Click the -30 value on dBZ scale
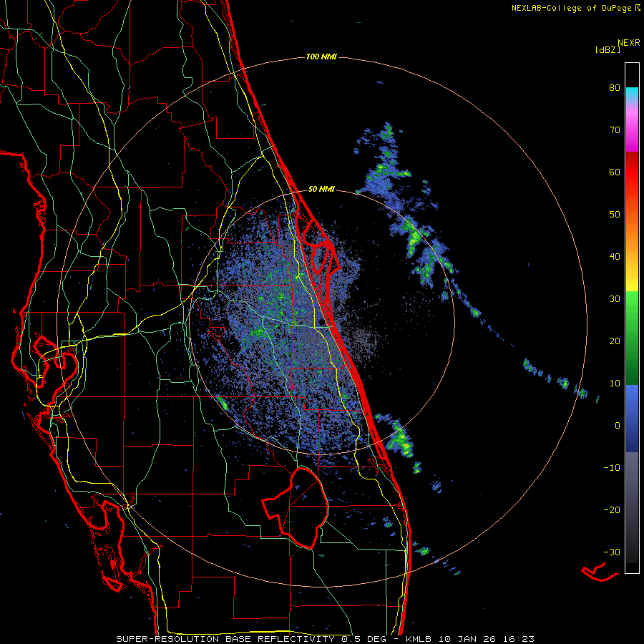 point(612,552)
